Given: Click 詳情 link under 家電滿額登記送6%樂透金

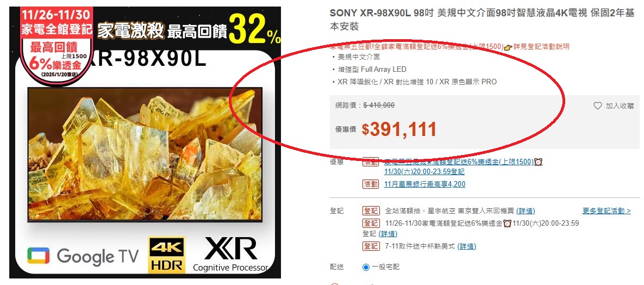Looking at the screenshot, I should click(387, 233).
